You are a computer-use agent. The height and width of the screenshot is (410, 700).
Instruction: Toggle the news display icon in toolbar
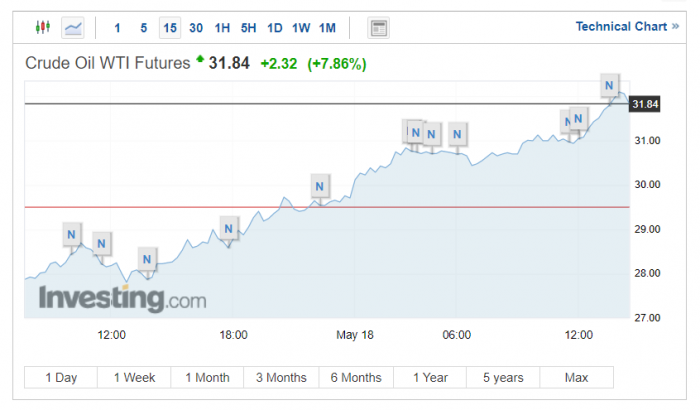379,27
